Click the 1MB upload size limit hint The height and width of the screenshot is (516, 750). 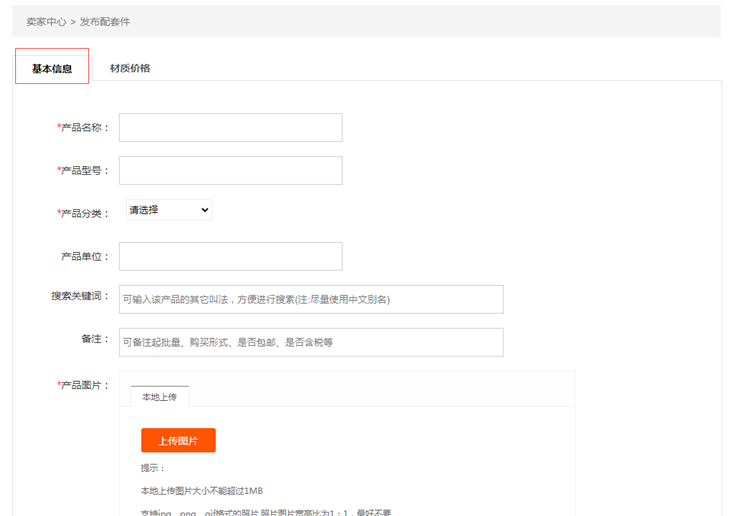point(201,491)
